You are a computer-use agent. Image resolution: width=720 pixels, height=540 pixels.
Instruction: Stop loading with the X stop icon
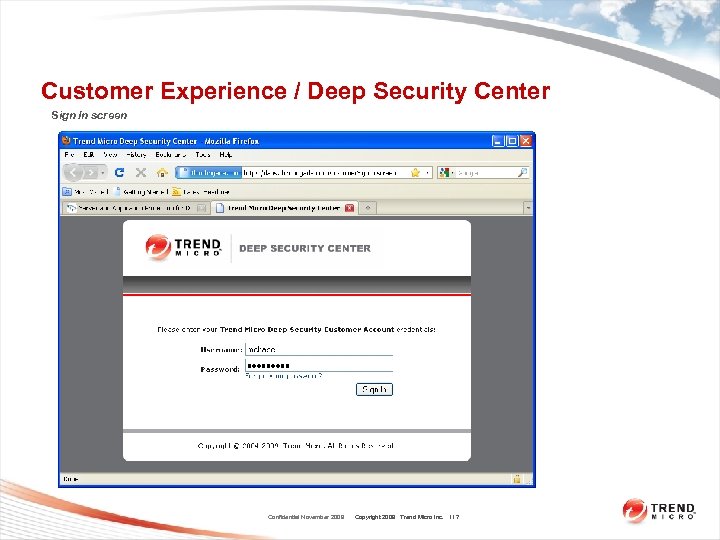[x=141, y=172]
